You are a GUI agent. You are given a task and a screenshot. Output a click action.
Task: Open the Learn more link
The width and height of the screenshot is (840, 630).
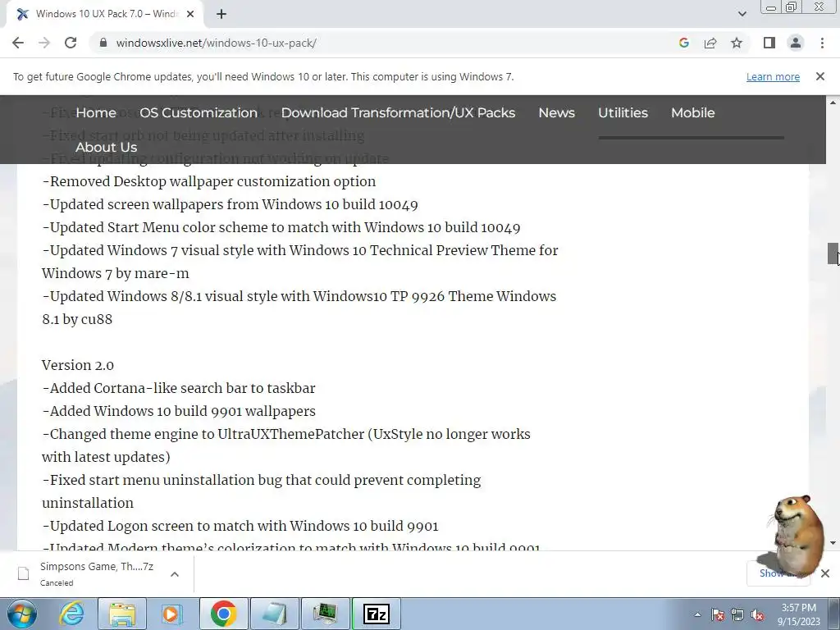(773, 76)
